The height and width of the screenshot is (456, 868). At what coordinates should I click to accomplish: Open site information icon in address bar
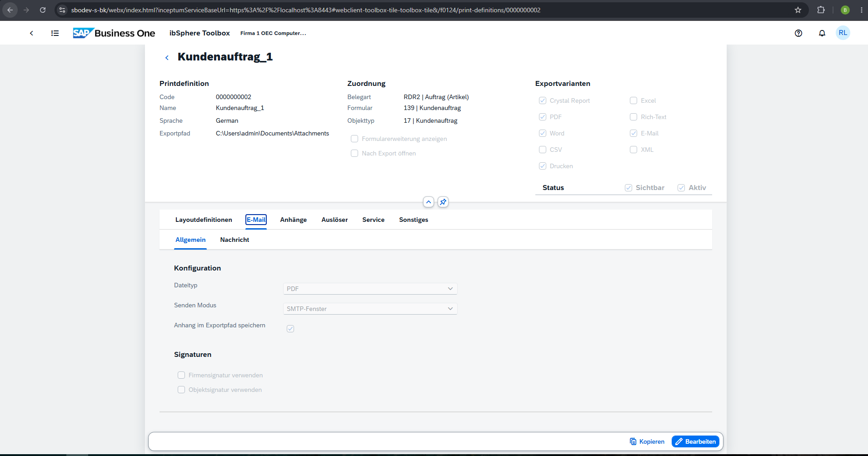click(x=62, y=10)
